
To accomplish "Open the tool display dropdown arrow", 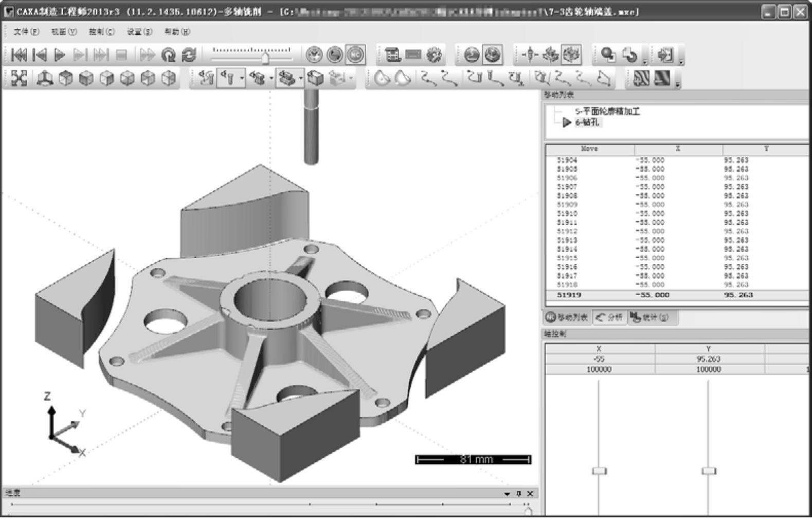I will click(x=242, y=79).
